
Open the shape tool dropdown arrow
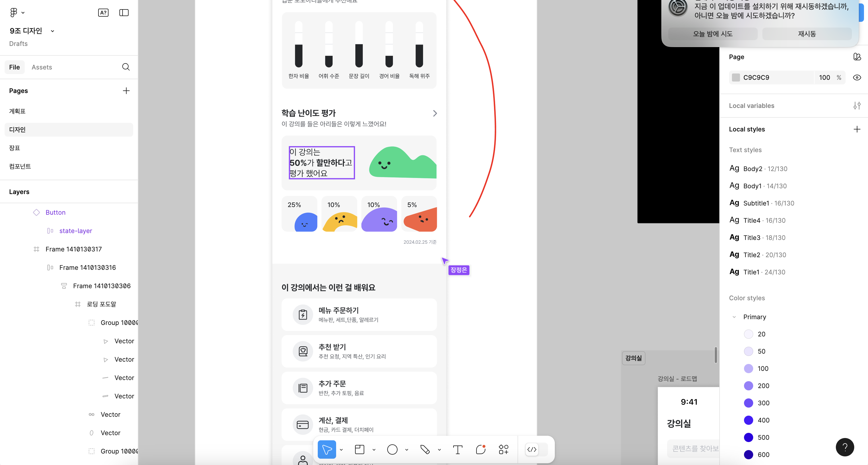coord(406,449)
